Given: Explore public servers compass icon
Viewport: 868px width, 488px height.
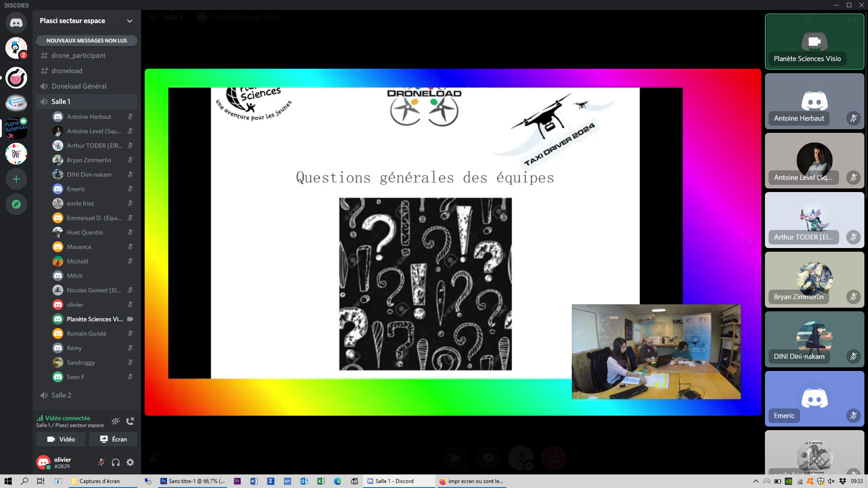Looking at the screenshot, I should tap(16, 204).
